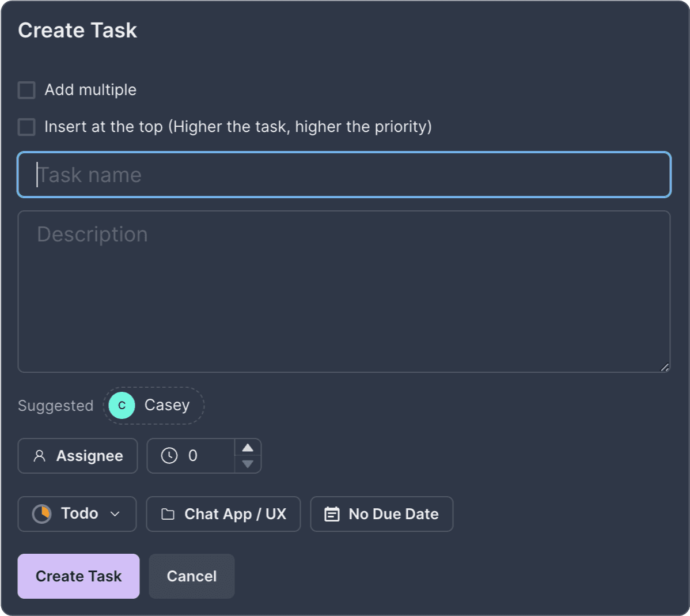Open the Todo status dropdown
This screenshot has height=616, width=690.
click(x=77, y=514)
